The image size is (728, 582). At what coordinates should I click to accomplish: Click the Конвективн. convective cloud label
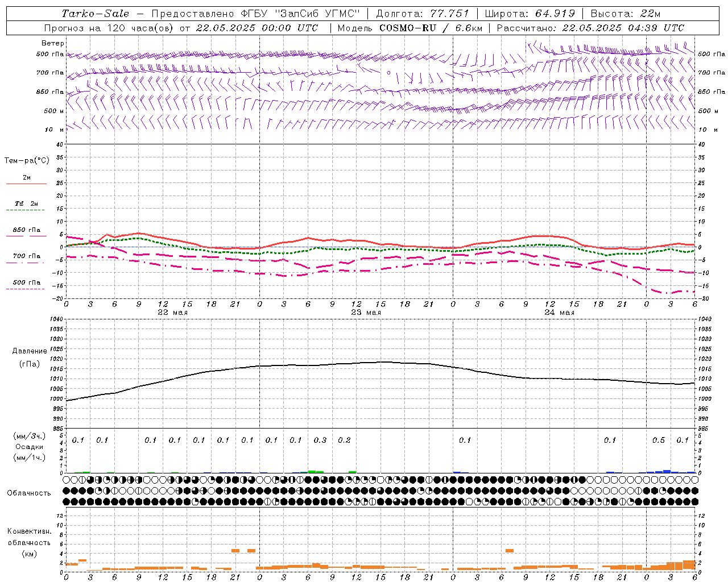[30, 531]
